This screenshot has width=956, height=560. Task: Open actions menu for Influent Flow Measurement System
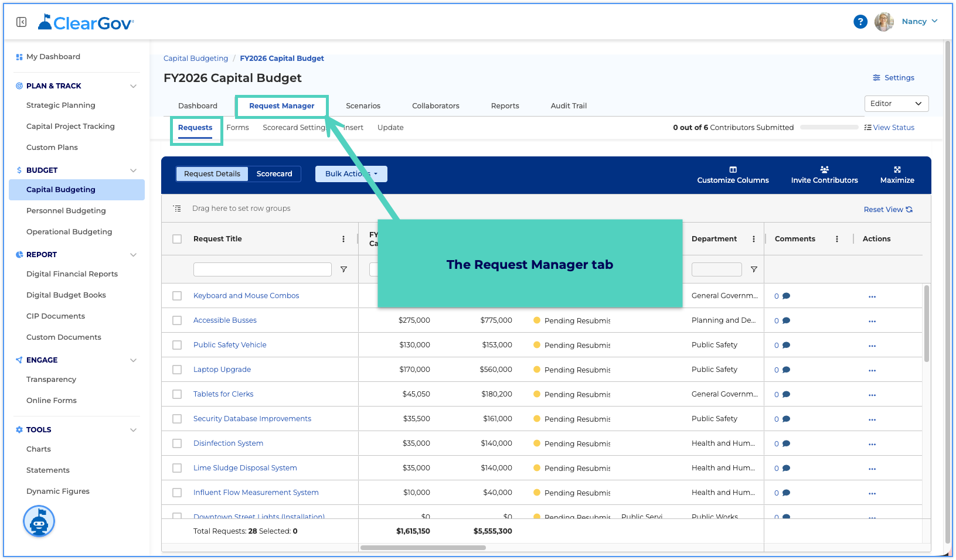pos(872,493)
